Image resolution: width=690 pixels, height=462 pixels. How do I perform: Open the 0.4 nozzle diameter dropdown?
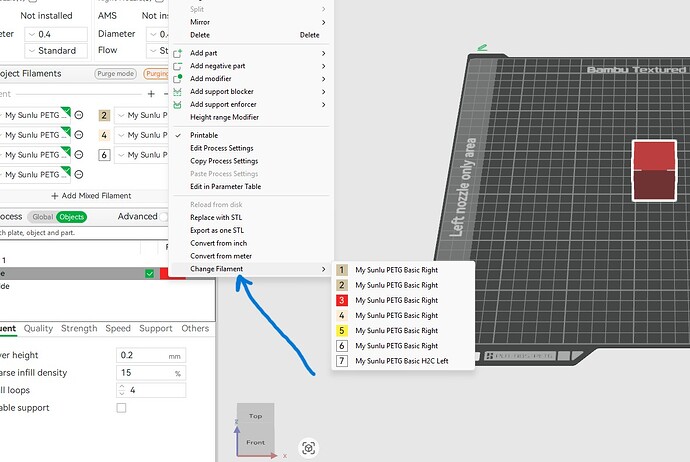(x=56, y=34)
